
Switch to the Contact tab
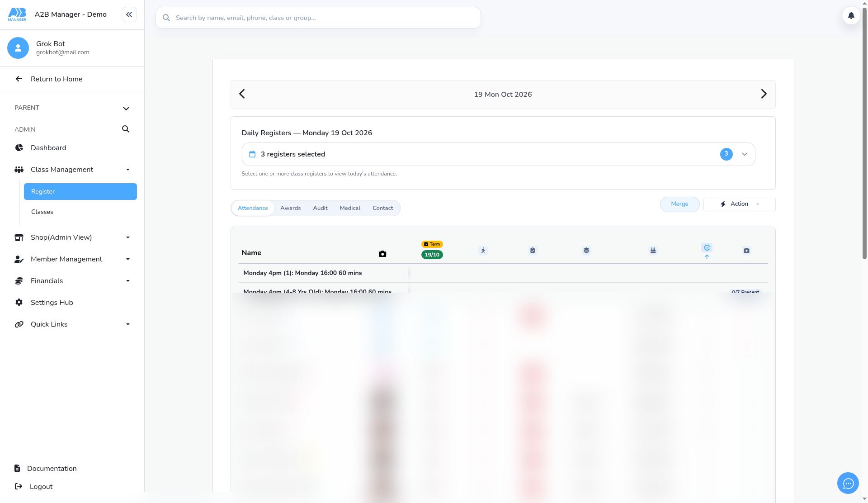tap(382, 208)
